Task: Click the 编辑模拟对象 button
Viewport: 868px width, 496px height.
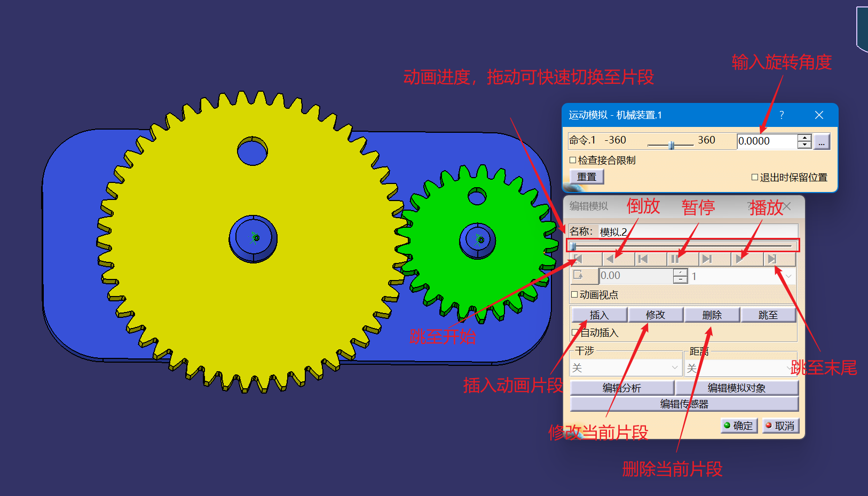Action: 736,388
